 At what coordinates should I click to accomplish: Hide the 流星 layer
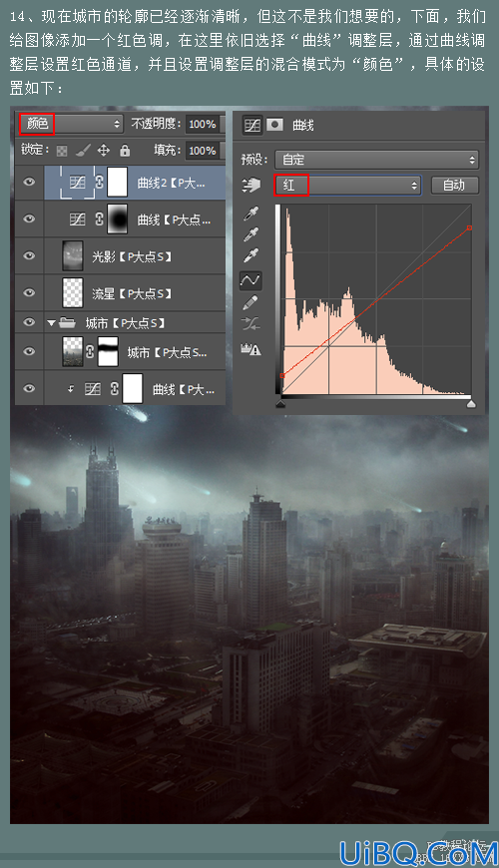click(x=29, y=293)
